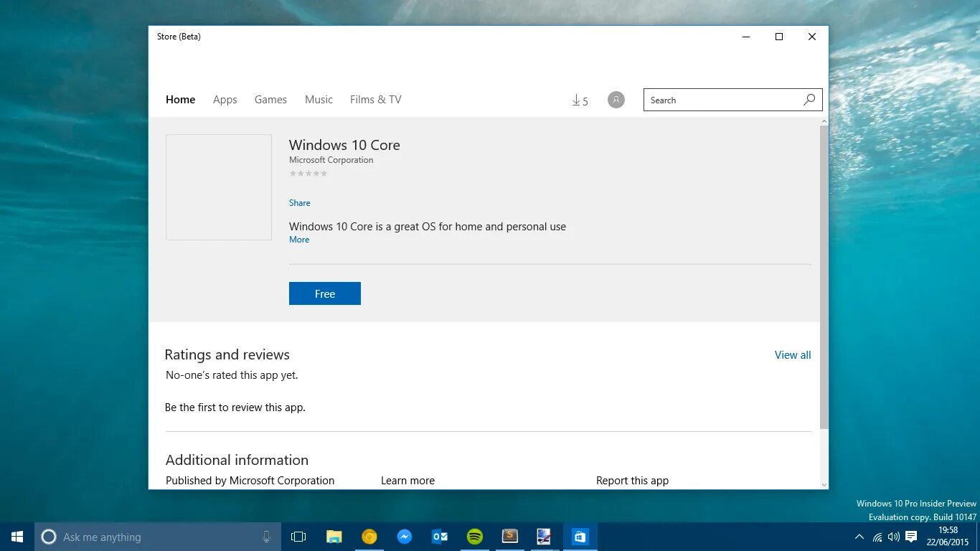Open Task View from the taskbar
This screenshot has height=551, width=980.
(x=298, y=537)
